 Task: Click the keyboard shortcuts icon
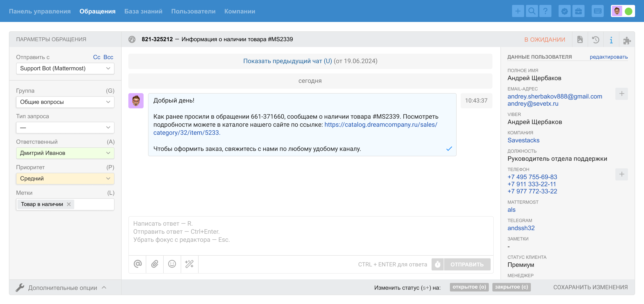point(597,11)
